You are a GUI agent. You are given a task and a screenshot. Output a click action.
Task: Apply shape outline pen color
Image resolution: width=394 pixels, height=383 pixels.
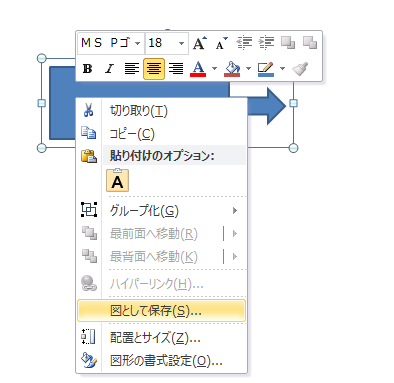click(266, 69)
